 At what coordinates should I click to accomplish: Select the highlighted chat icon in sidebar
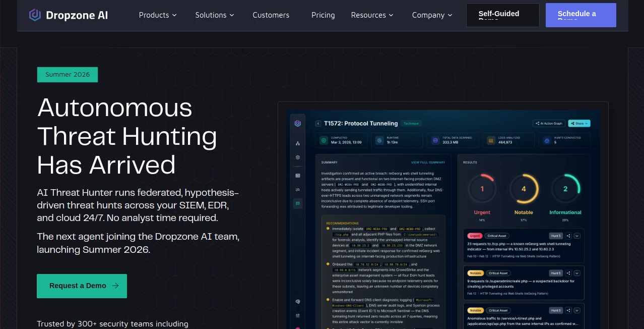[x=298, y=204]
